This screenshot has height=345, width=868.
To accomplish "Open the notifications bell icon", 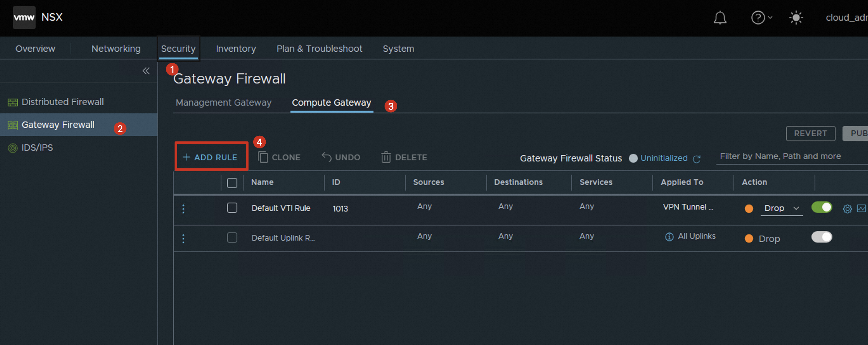I will coord(720,17).
